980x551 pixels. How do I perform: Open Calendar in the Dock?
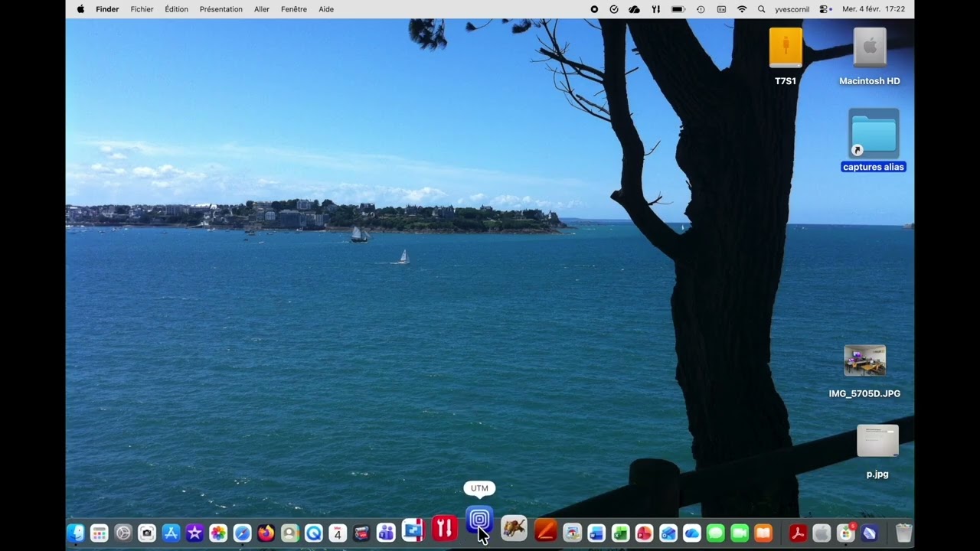(x=338, y=533)
